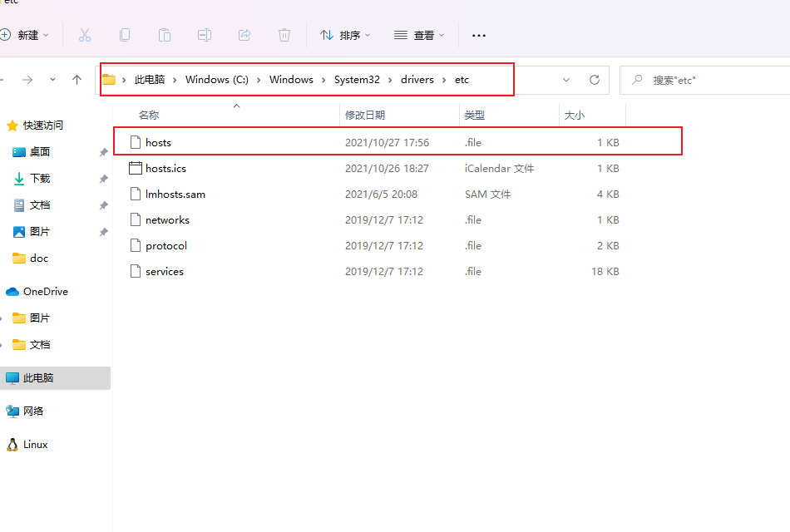Click the folder icon in address bar

(109, 80)
